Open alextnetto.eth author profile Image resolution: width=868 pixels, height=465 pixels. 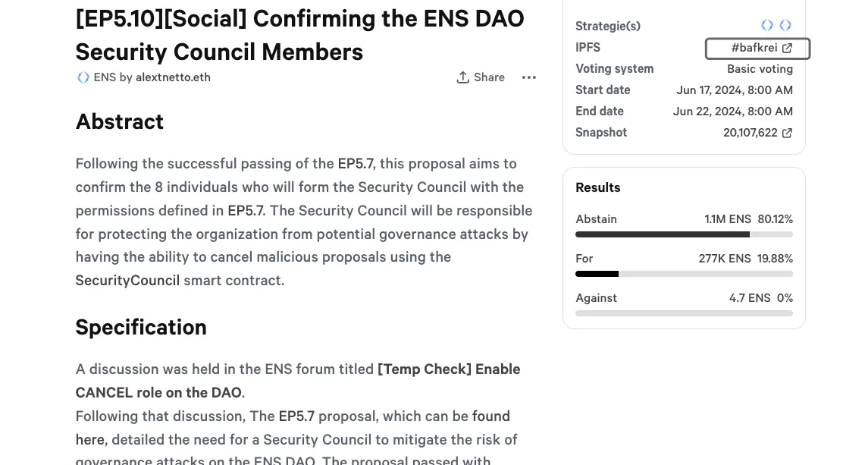pos(173,77)
